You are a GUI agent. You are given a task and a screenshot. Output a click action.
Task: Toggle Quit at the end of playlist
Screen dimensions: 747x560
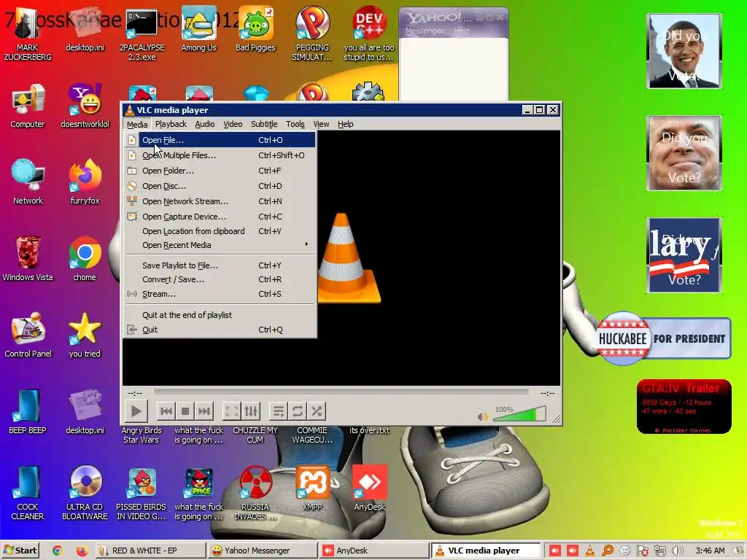coord(219,315)
